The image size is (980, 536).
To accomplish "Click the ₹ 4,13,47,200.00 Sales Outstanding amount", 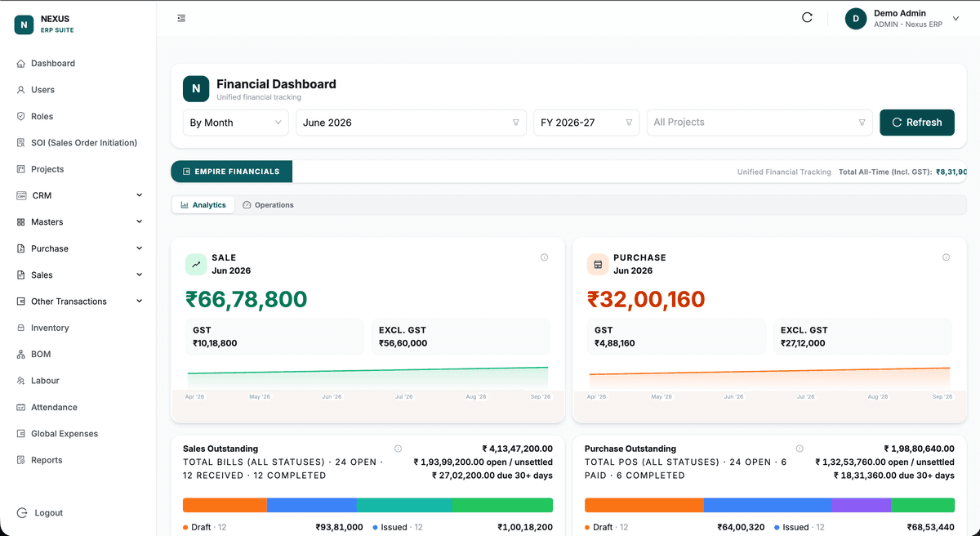I will tap(518, 449).
